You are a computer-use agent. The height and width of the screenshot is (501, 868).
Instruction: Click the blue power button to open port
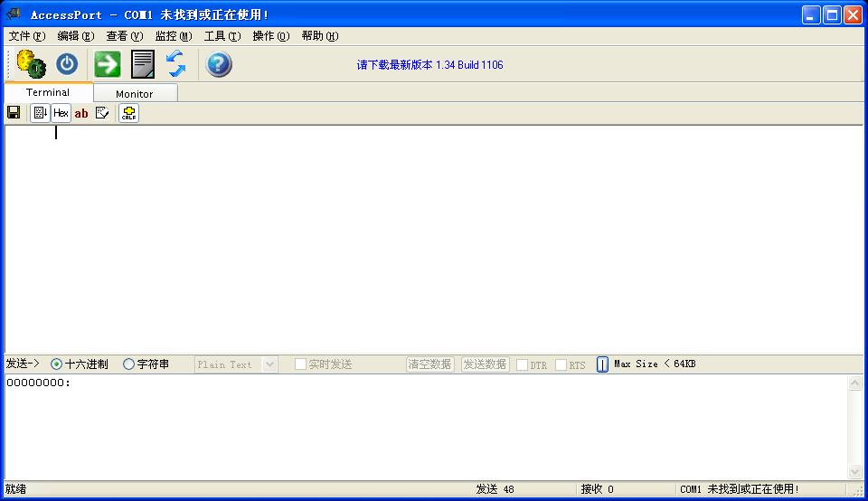[67, 64]
